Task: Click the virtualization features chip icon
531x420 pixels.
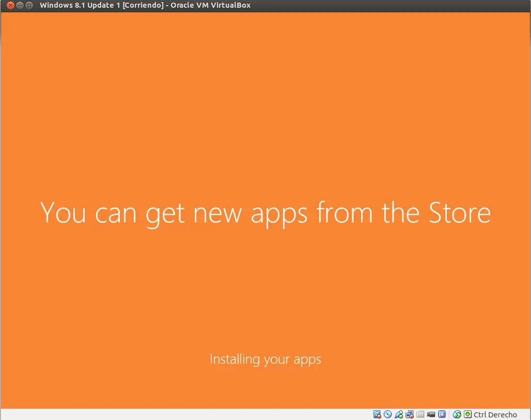Action: click(442, 414)
